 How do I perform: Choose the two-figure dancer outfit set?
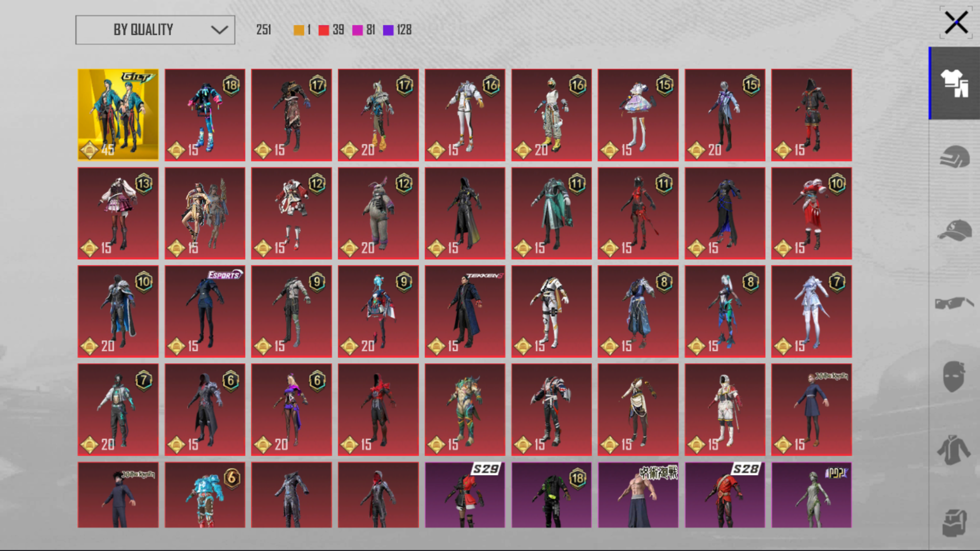coord(205,213)
